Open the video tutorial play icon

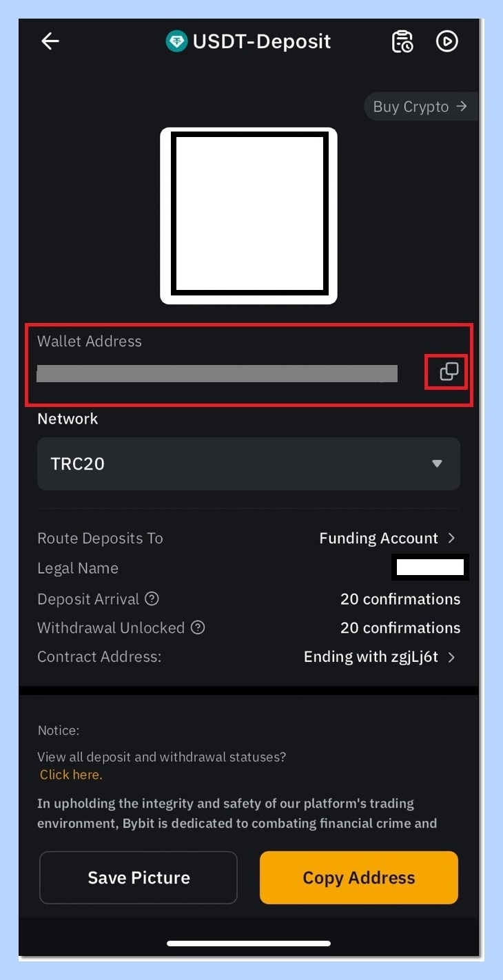coord(447,41)
